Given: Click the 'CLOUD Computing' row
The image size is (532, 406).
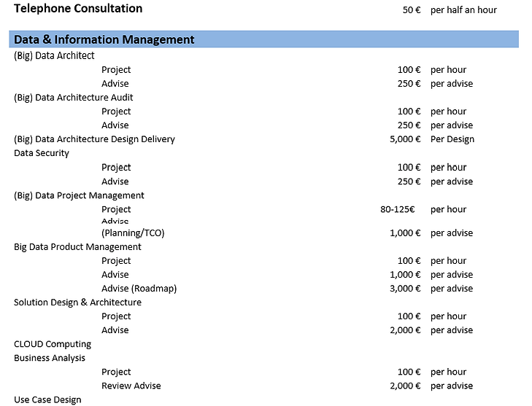Looking at the screenshot, I should 53,344.
